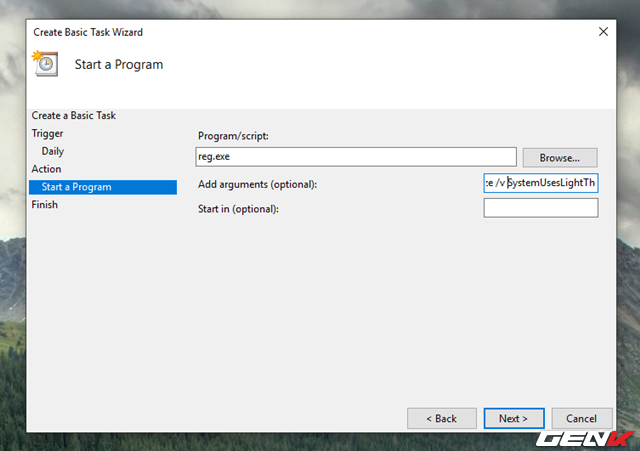Go back with the < Back button
The image size is (640, 451).
442,418
